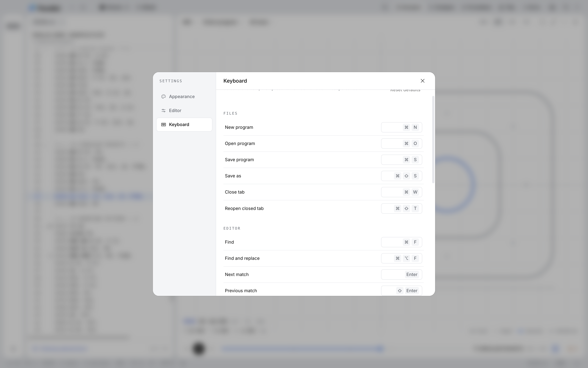This screenshot has width=588, height=368.
Task: Click the settings dialog vertical scrollbar
Action: [433, 140]
